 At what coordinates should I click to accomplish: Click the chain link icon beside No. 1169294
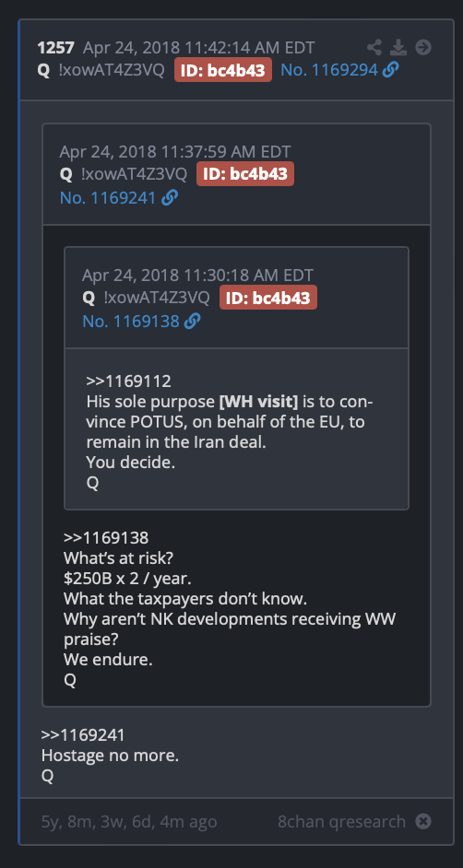[x=390, y=70]
